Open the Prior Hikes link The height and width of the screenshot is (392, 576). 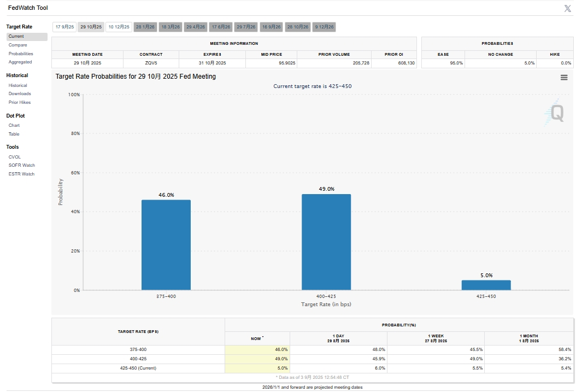(x=20, y=102)
